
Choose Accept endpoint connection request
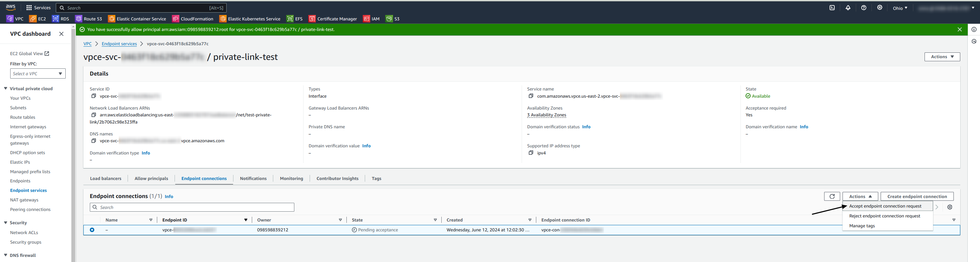point(885,206)
